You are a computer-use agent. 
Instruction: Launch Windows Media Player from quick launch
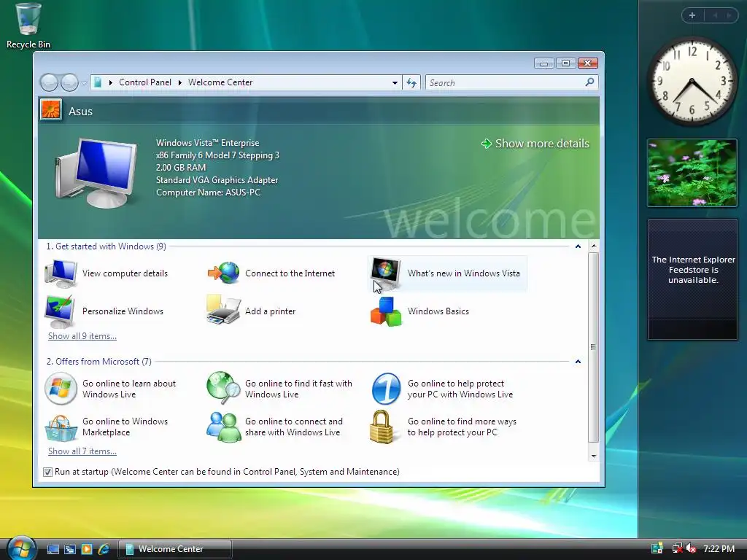click(87, 549)
